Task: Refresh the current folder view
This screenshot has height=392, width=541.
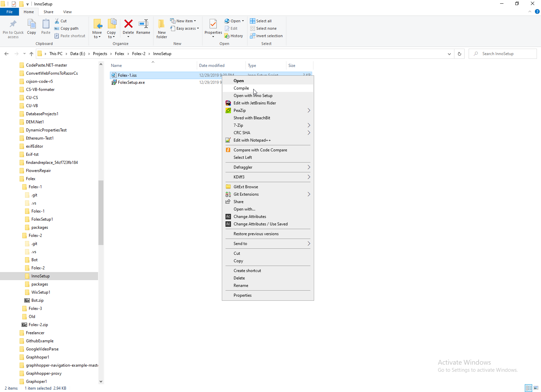Action: click(x=459, y=54)
